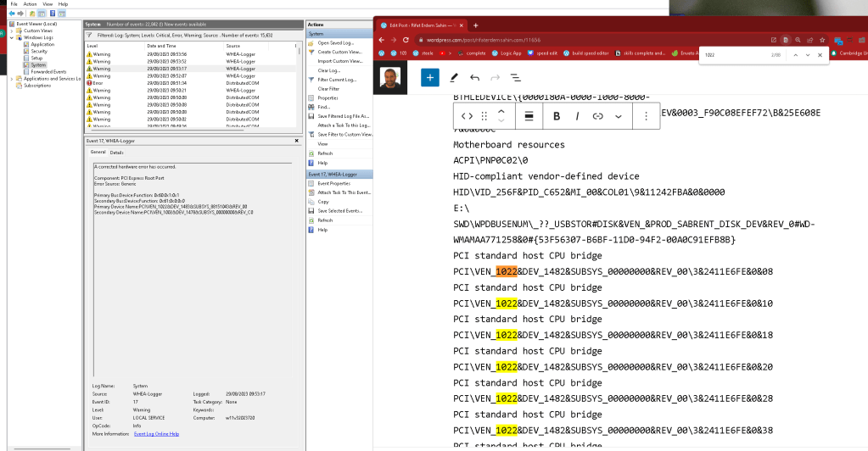
Task: Jump to next find result for 1022
Action: [808, 55]
